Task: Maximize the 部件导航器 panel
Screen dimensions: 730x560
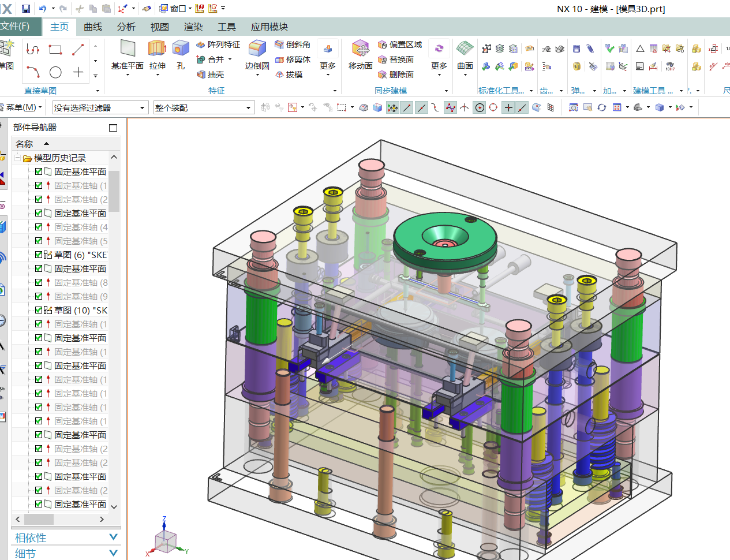Action: pyautogui.click(x=113, y=128)
